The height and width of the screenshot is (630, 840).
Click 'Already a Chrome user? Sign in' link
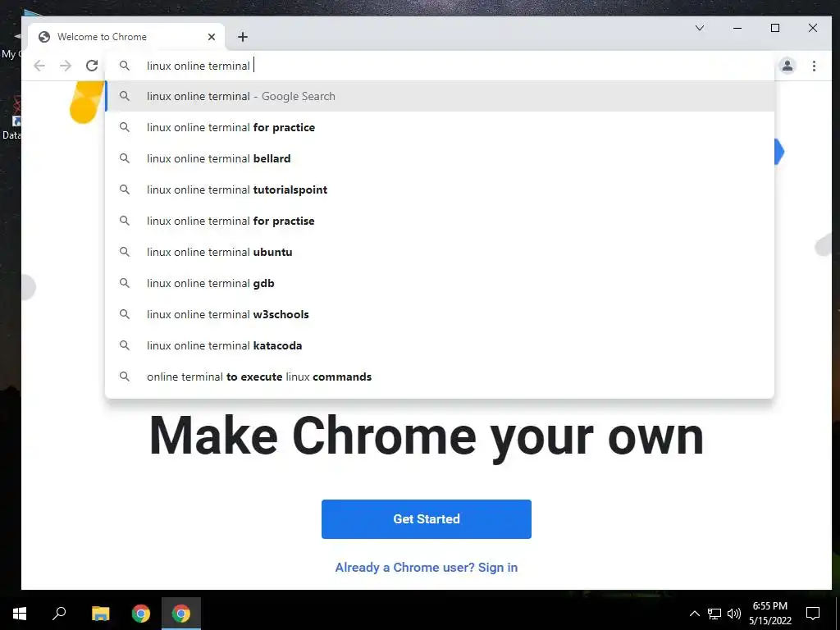[x=427, y=568]
